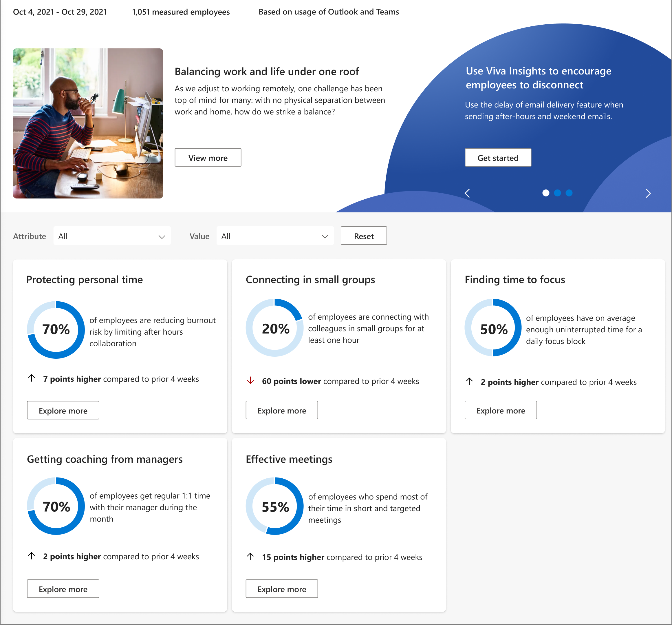Click Get started in Viva Insights banner
672x625 pixels.
point(498,157)
